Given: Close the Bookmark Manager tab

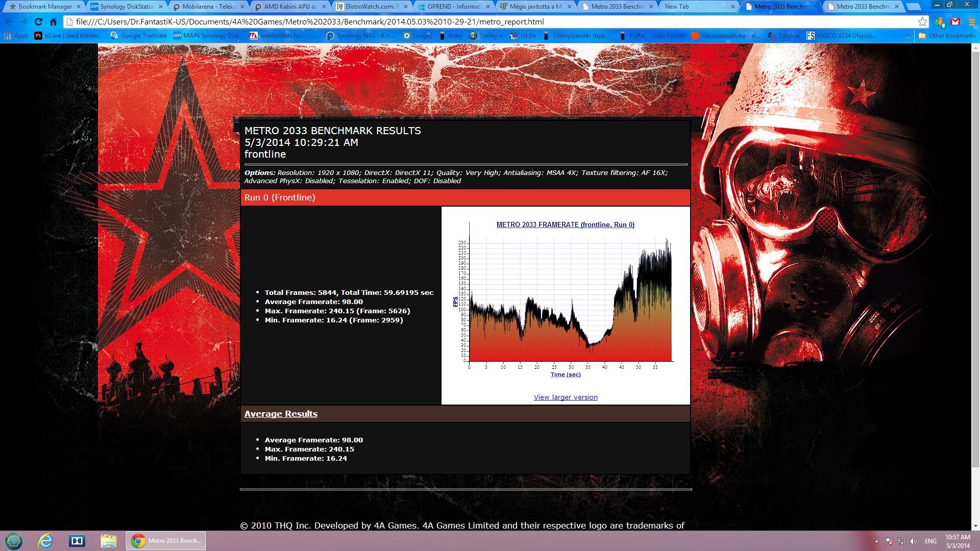Looking at the screenshot, I should (x=78, y=7).
